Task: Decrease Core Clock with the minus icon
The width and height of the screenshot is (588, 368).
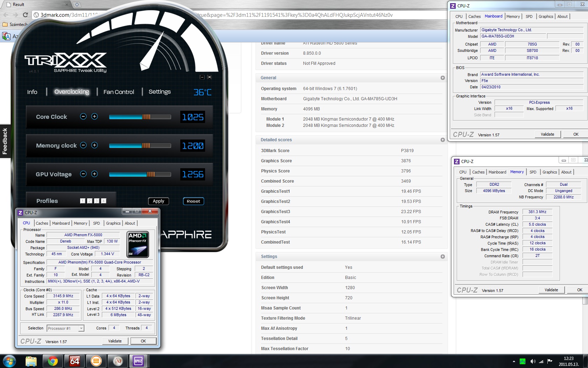Action: pyautogui.click(x=83, y=116)
